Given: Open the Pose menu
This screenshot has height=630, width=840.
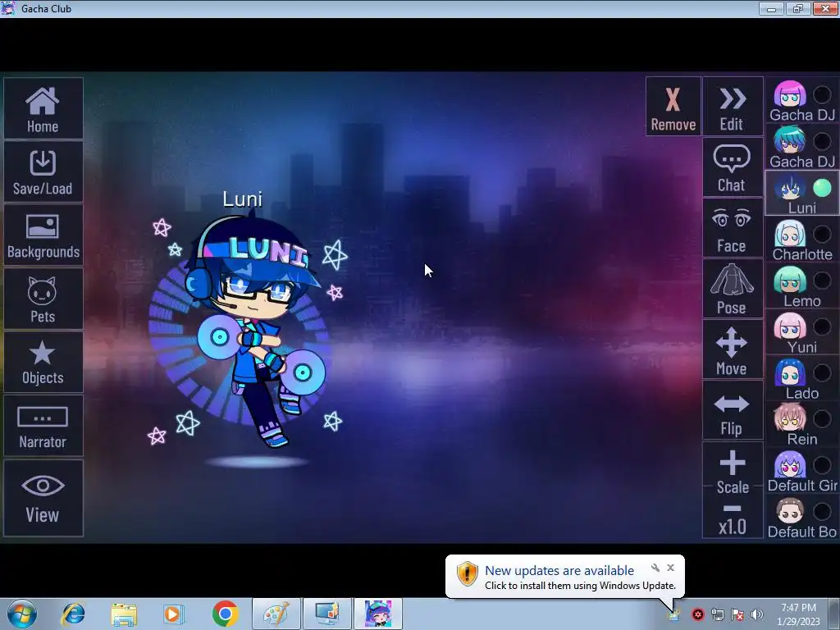Looking at the screenshot, I should (x=733, y=290).
